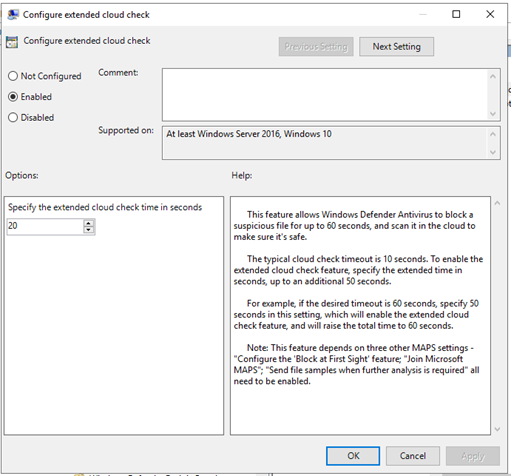Click Supported on scroll up arrow

click(x=493, y=134)
